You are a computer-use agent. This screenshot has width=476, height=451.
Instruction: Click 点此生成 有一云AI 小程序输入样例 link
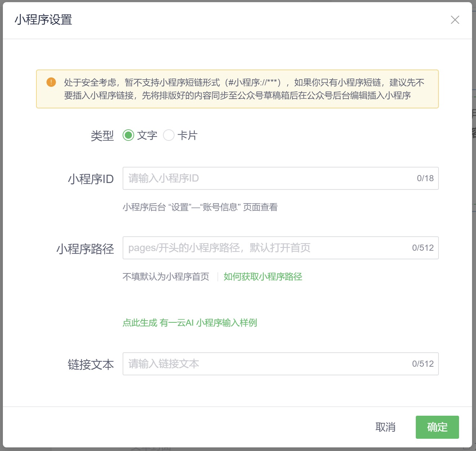[190, 323]
